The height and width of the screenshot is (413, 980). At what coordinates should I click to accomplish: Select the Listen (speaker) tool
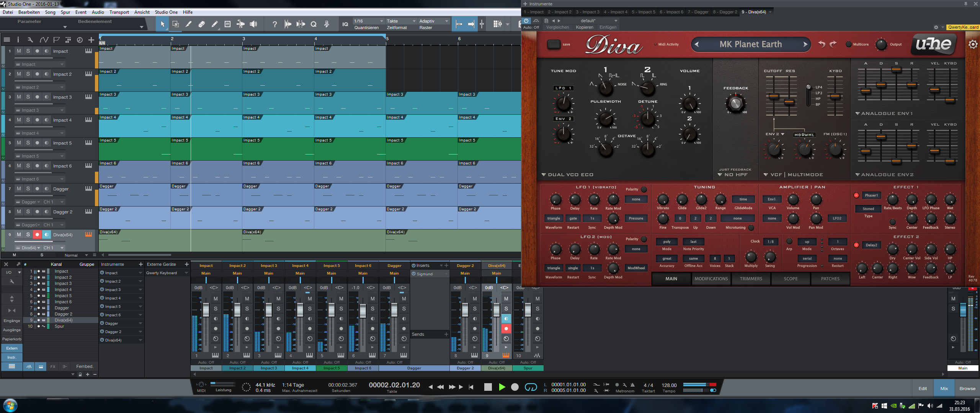(253, 24)
